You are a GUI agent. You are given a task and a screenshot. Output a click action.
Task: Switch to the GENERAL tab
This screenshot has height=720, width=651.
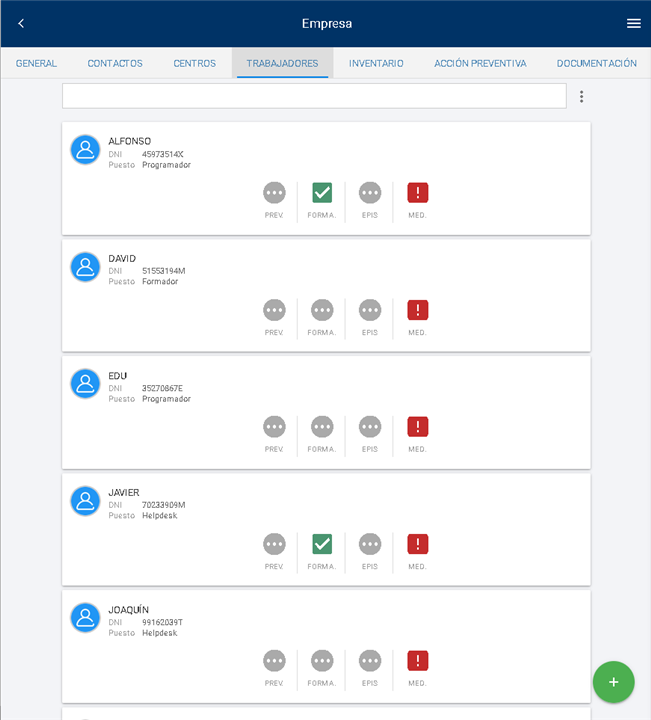point(36,63)
